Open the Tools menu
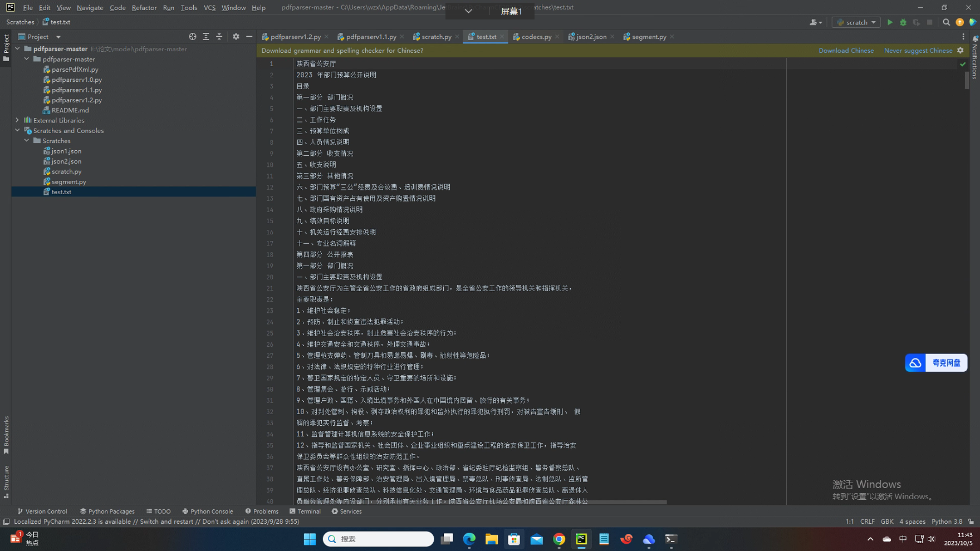 (189, 8)
